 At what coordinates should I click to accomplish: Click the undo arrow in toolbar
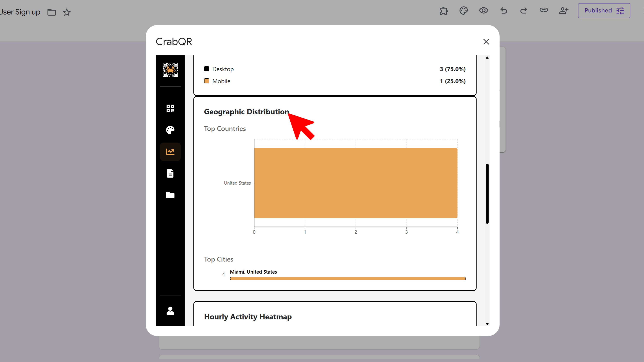pos(504,11)
